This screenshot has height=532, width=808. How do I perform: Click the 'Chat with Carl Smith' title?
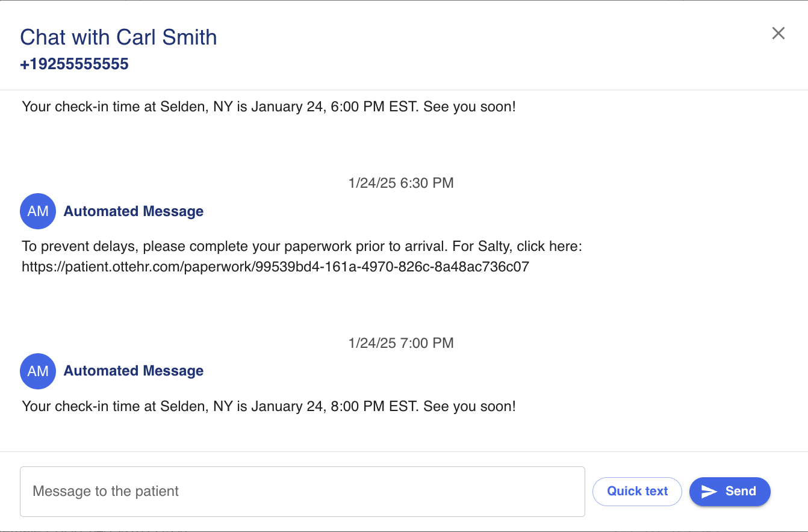119,37
